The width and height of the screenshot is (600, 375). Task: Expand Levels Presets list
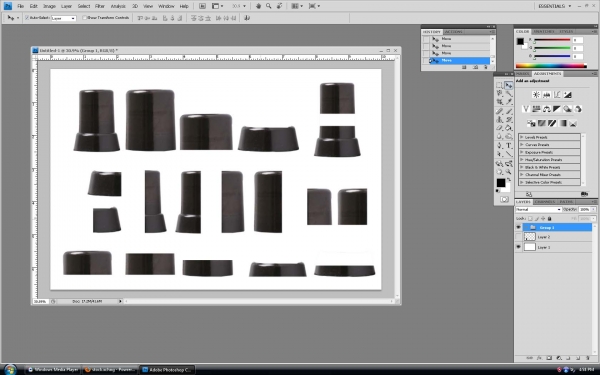522,137
